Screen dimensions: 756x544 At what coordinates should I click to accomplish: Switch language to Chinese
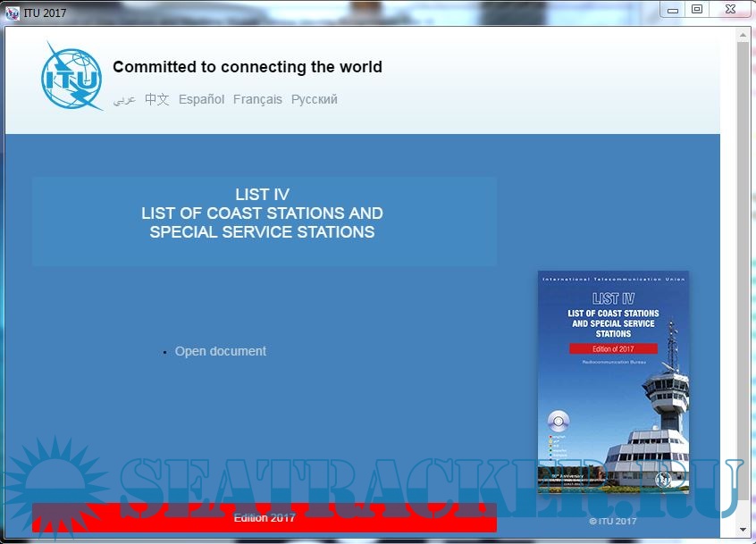click(x=157, y=100)
